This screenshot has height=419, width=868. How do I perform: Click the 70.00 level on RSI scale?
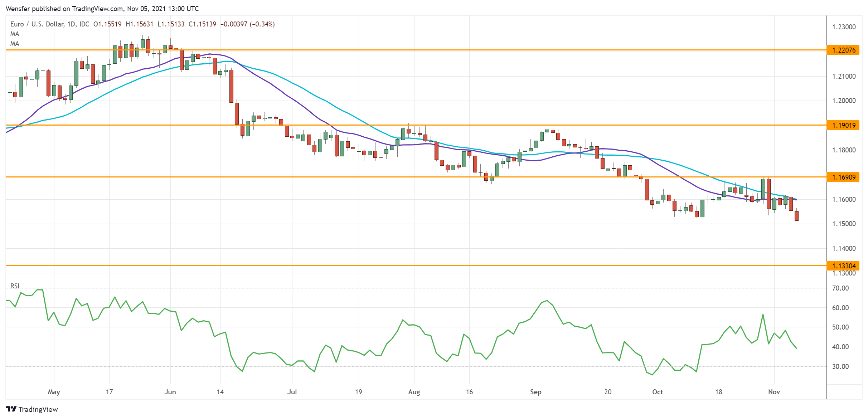click(x=840, y=288)
